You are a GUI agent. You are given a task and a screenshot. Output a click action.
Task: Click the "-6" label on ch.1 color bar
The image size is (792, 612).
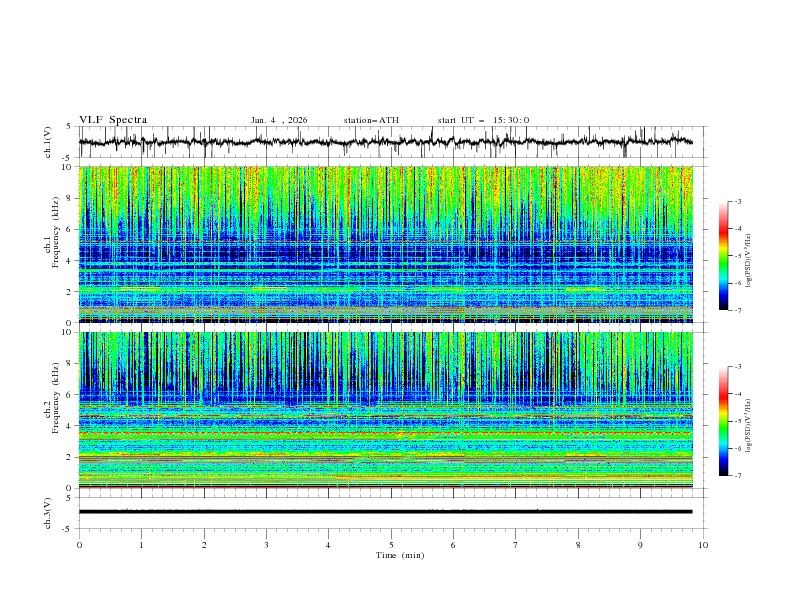(738, 283)
